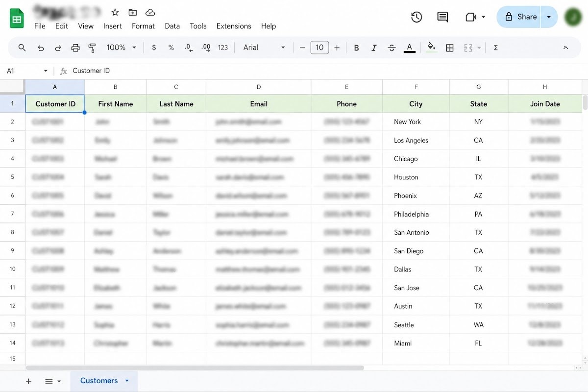Click the move to folder icon
The image size is (588, 392).
[x=133, y=12]
